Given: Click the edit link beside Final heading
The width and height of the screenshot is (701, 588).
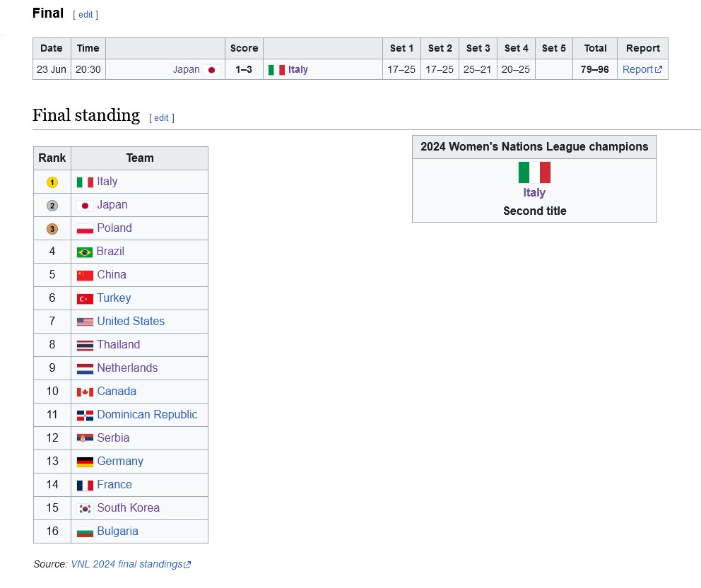Looking at the screenshot, I should (86, 15).
